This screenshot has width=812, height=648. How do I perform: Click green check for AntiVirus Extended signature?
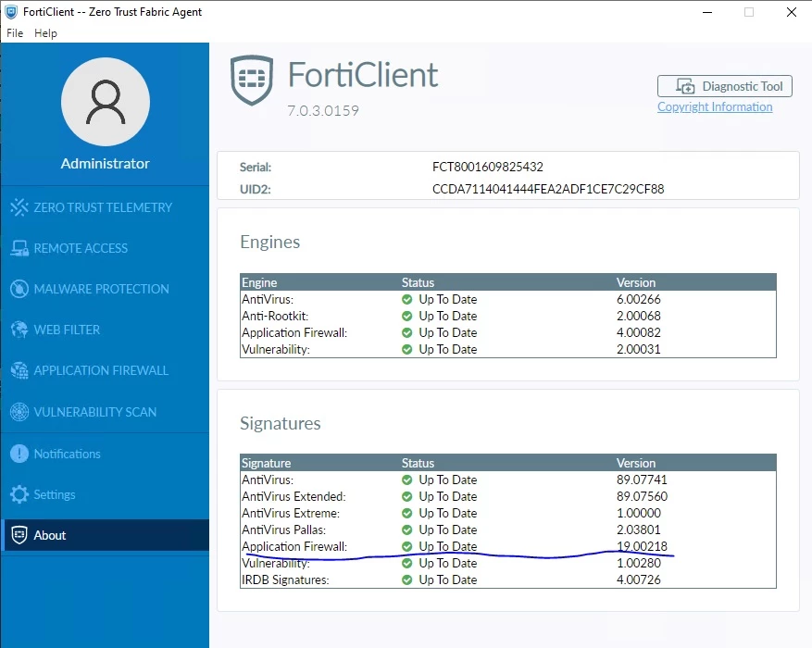click(407, 496)
